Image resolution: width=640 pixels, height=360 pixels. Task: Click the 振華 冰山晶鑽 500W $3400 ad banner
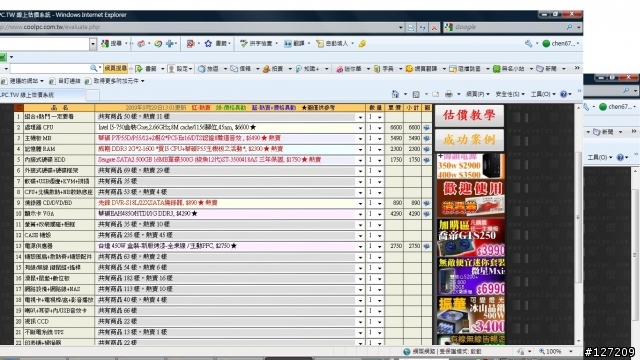pyautogui.click(x=471, y=315)
